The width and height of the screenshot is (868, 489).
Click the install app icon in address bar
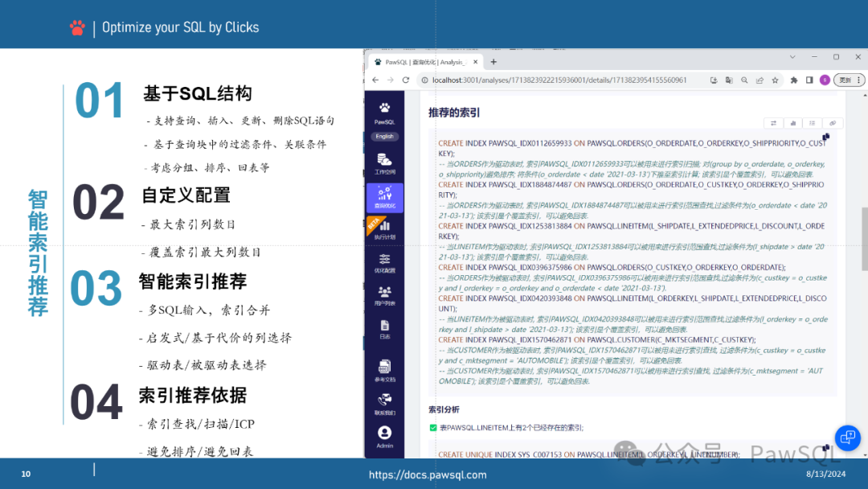pyautogui.click(x=714, y=80)
